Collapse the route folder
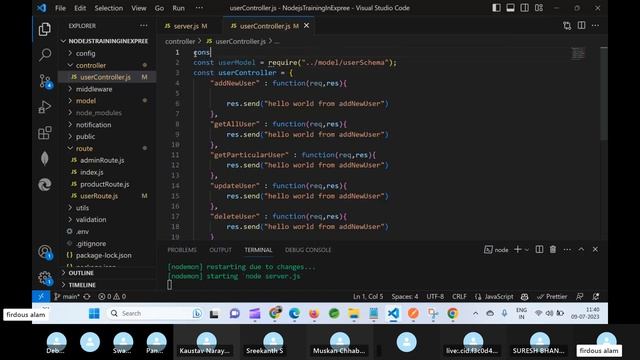The image size is (640, 360). [107, 148]
